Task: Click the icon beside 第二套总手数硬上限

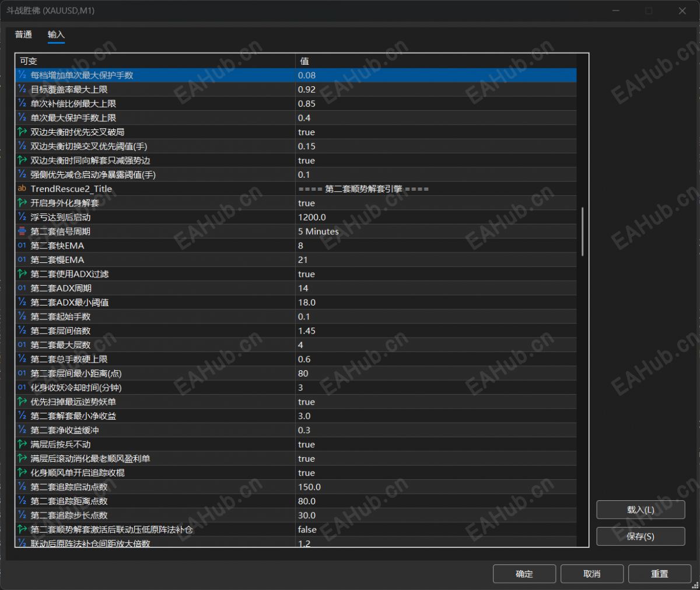Action: 22,359
